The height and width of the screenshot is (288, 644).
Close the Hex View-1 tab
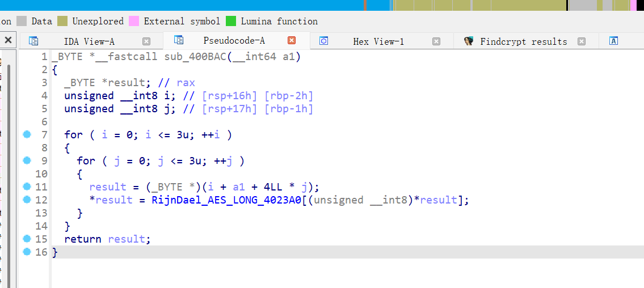point(436,41)
